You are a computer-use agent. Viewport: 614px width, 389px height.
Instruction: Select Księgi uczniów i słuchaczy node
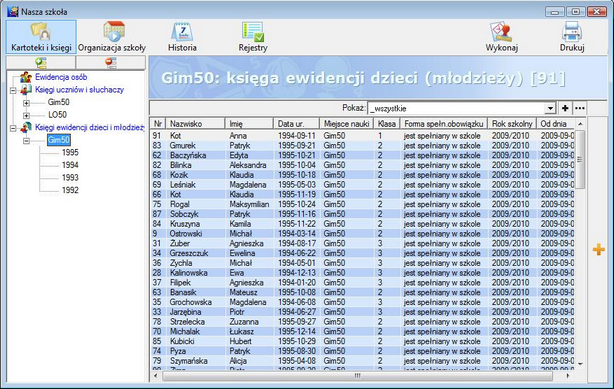point(79,90)
